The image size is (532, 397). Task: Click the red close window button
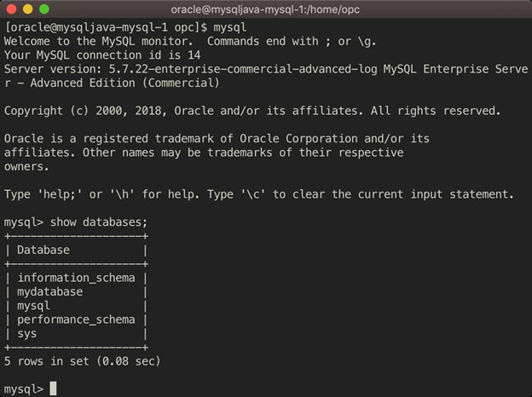click(x=11, y=9)
